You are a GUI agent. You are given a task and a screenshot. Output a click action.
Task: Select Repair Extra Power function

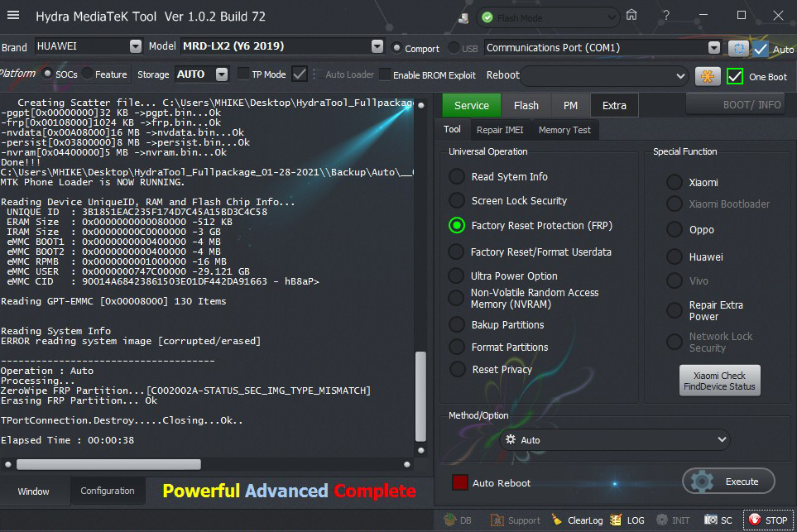point(674,310)
